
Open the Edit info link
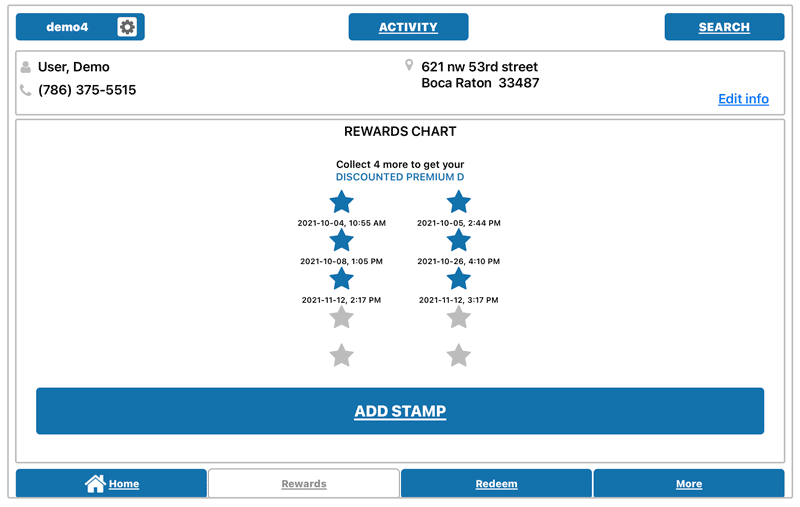tap(743, 99)
